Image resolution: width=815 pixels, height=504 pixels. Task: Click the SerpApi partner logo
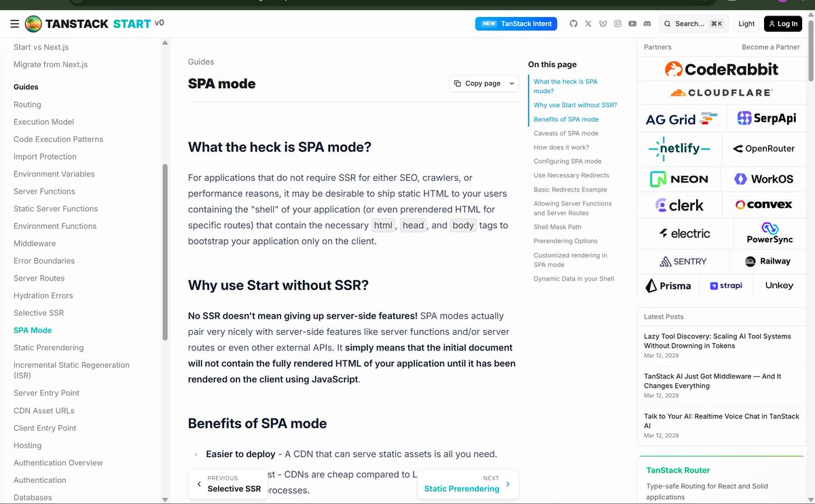tap(766, 118)
